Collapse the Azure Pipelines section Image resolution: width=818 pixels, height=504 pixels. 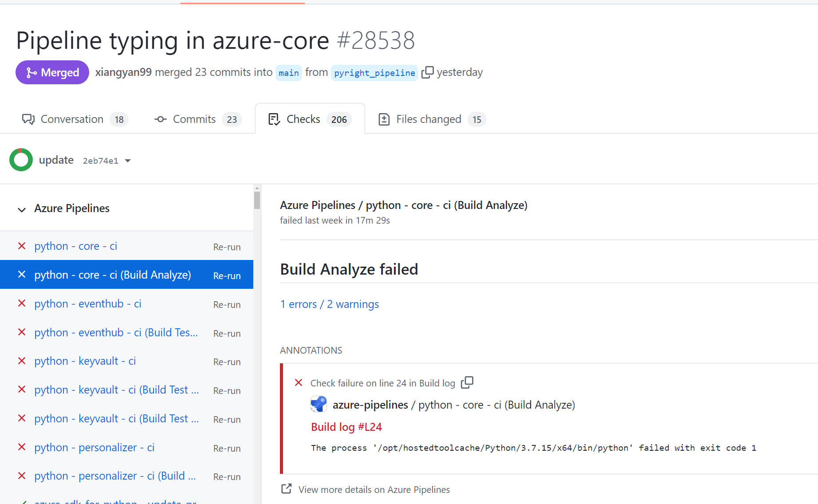[22, 209]
